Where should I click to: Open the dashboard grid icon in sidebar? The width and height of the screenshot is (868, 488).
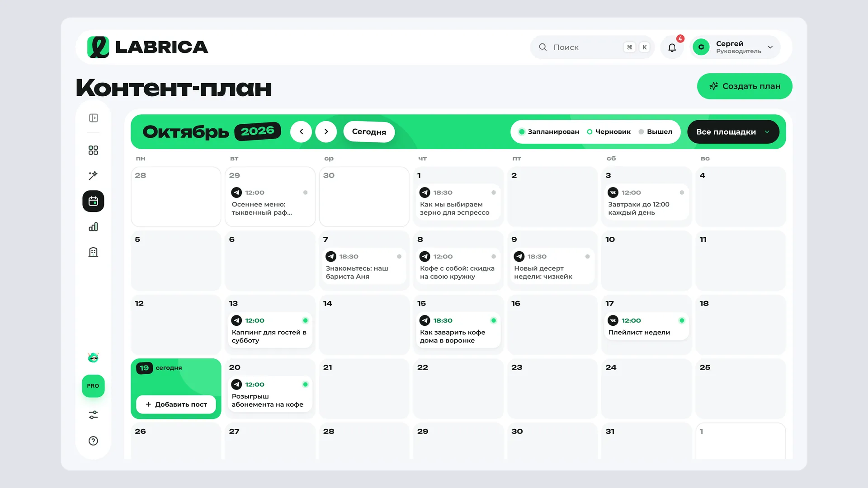coord(93,150)
